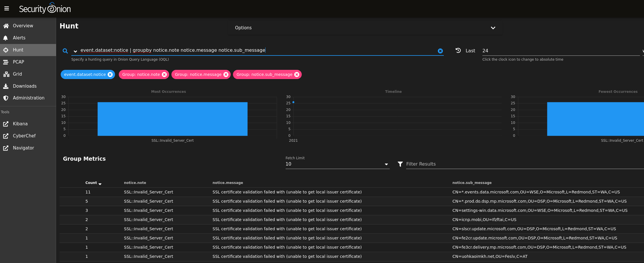Remove the Group: notice.note chip
This screenshot has width=644, height=263.
[x=164, y=74]
